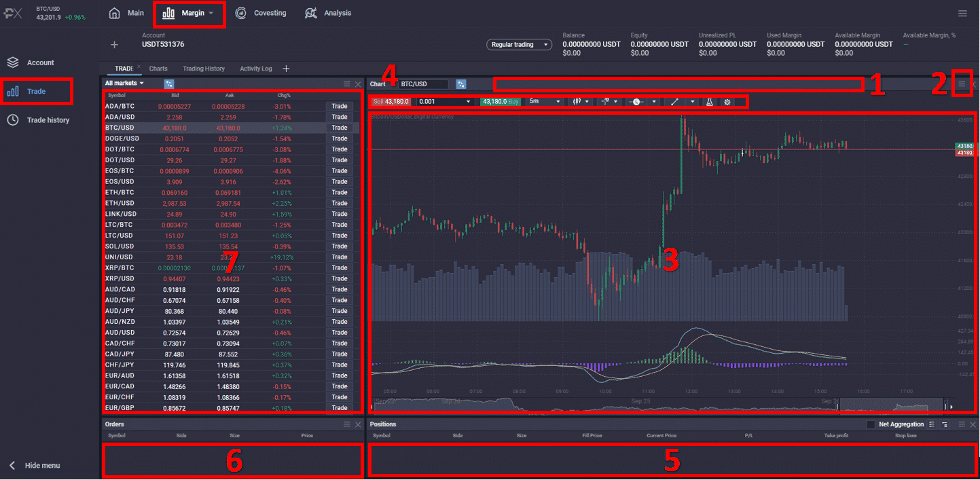Open the Covesting section icon
Screen dimensions: 980x480
[241, 13]
